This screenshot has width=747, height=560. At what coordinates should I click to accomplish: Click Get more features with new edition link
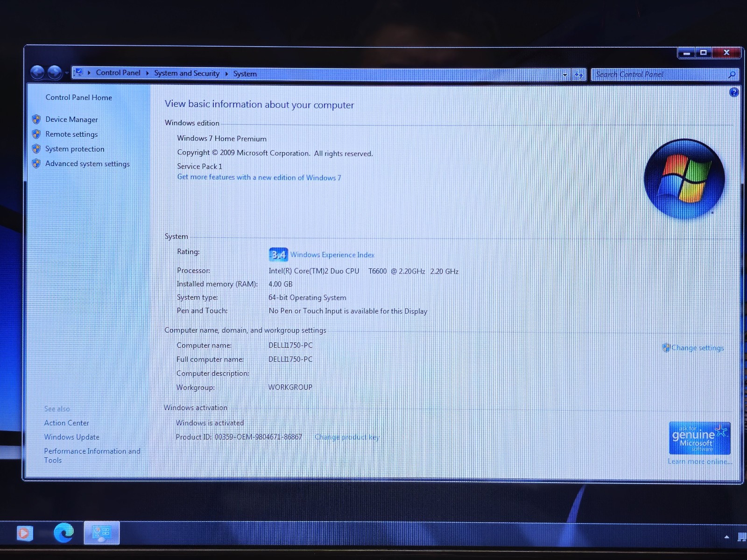pos(259,177)
